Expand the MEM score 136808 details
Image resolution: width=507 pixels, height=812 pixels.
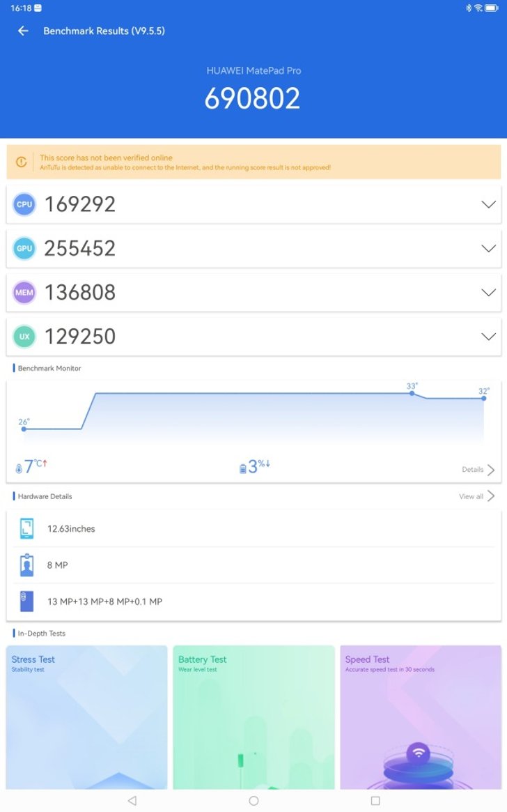pyautogui.click(x=488, y=293)
